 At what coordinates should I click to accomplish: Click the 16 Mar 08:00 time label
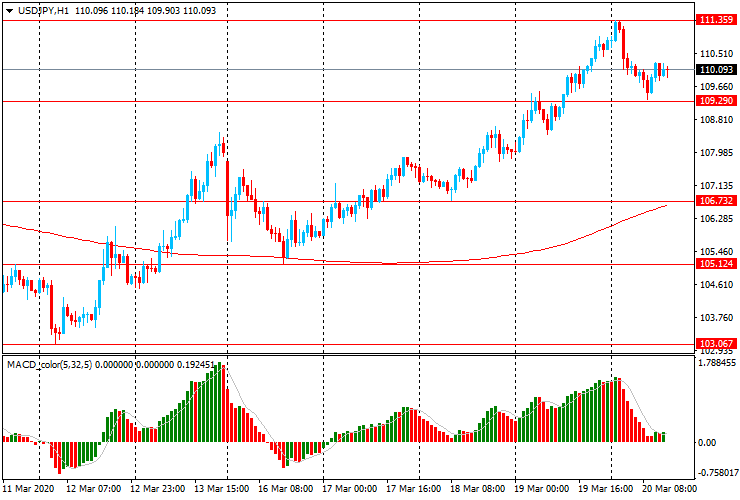pyautogui.click(x=286, y=489)
